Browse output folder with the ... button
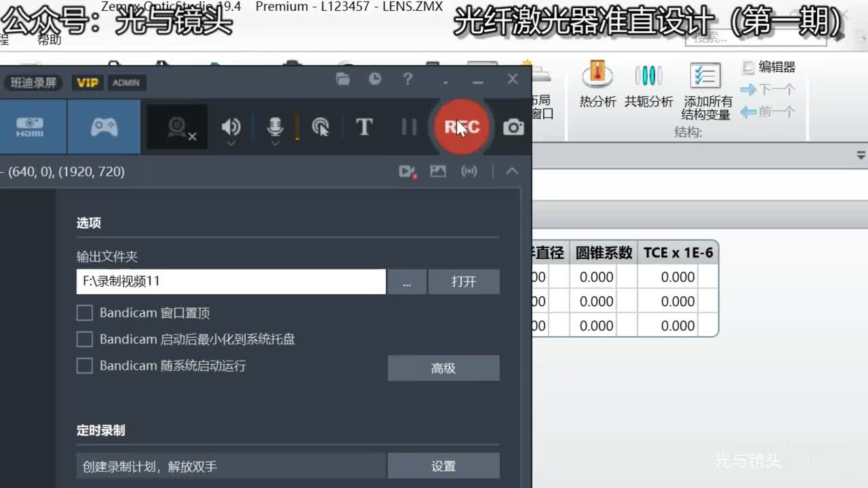Screen dimensions: 868x488 (407, 281)
